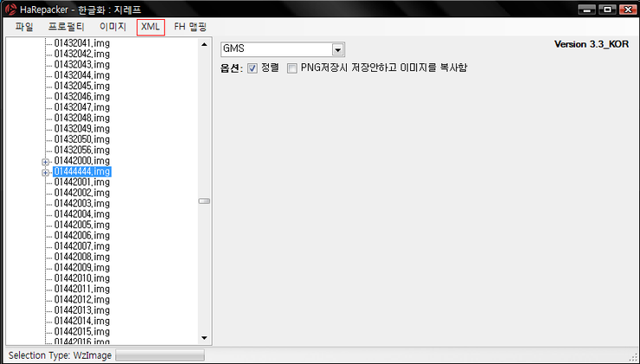Select 01444444.img in the tree
The width and height of the screenshot is (640, 364).
tap(82, 171)
